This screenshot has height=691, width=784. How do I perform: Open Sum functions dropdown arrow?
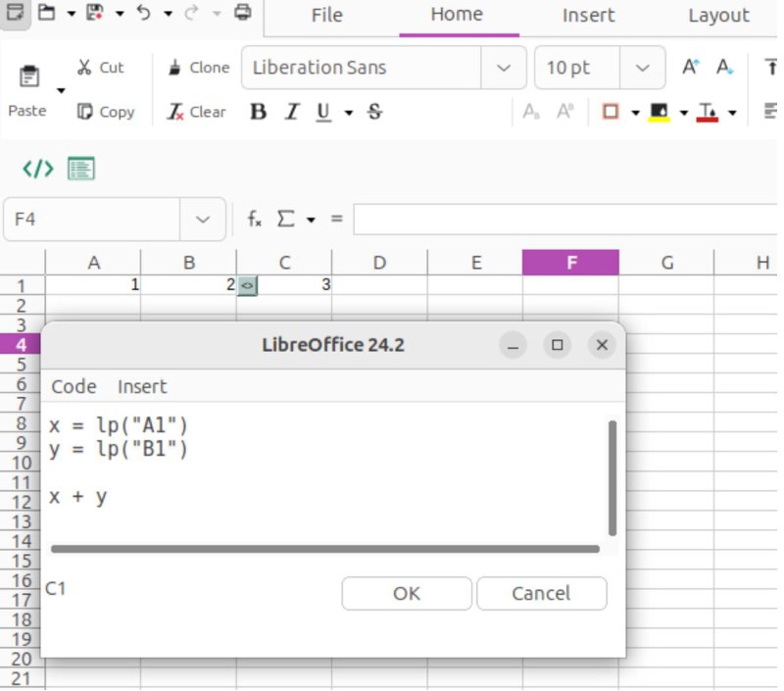(311, 220)
